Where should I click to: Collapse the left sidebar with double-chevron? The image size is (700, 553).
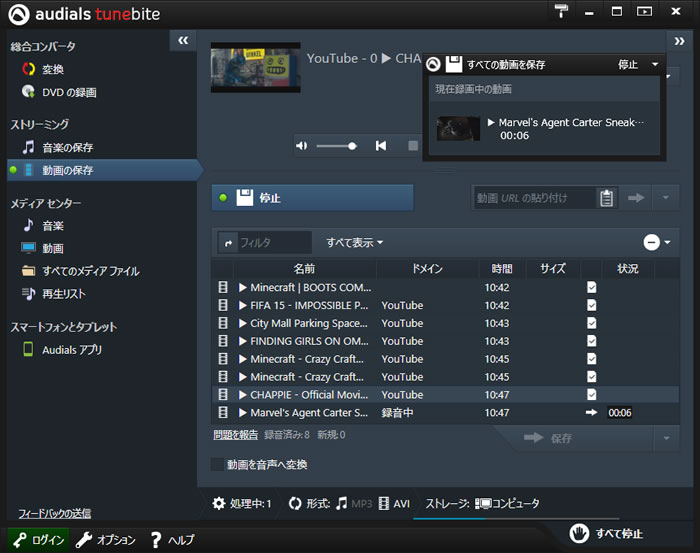[183, 41]
